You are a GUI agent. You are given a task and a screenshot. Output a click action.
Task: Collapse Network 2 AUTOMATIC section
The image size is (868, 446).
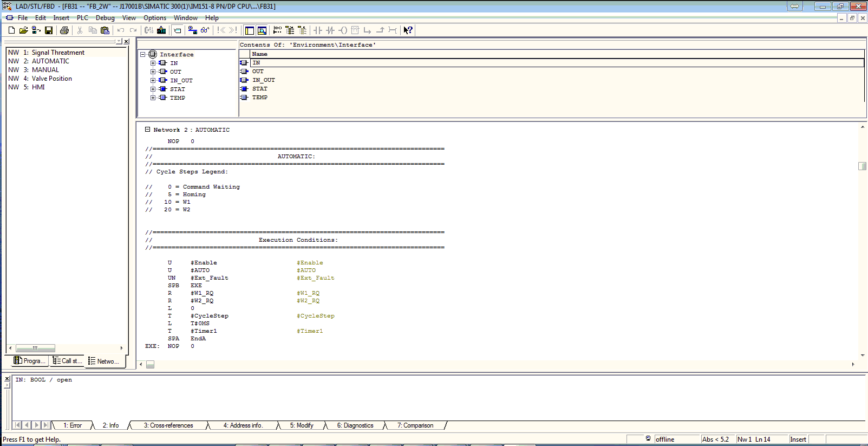point(147,130)
